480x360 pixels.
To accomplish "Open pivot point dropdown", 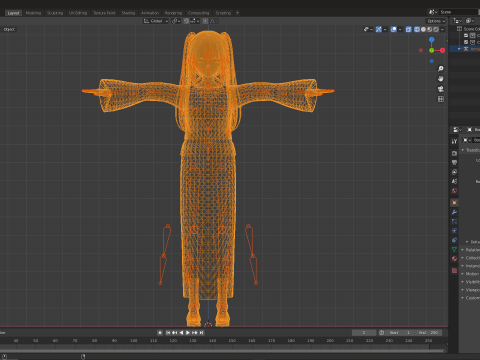I will [176, 21].
